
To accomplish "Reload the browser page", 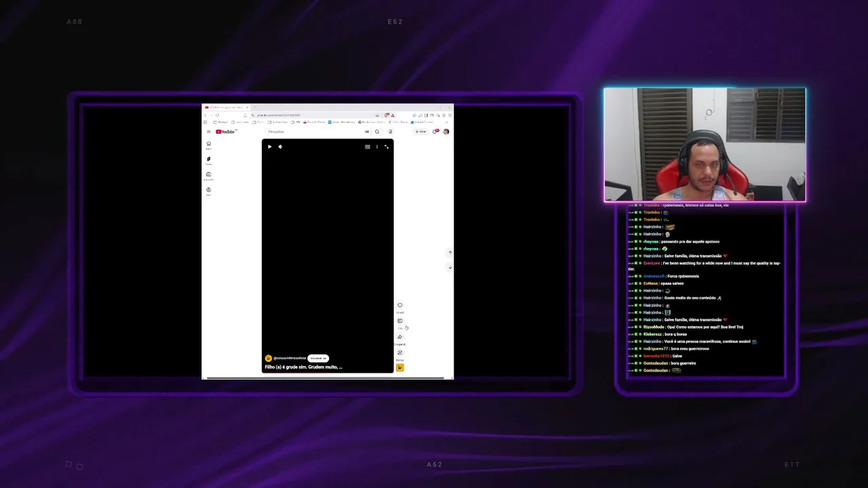I will [x=218, y=115].
